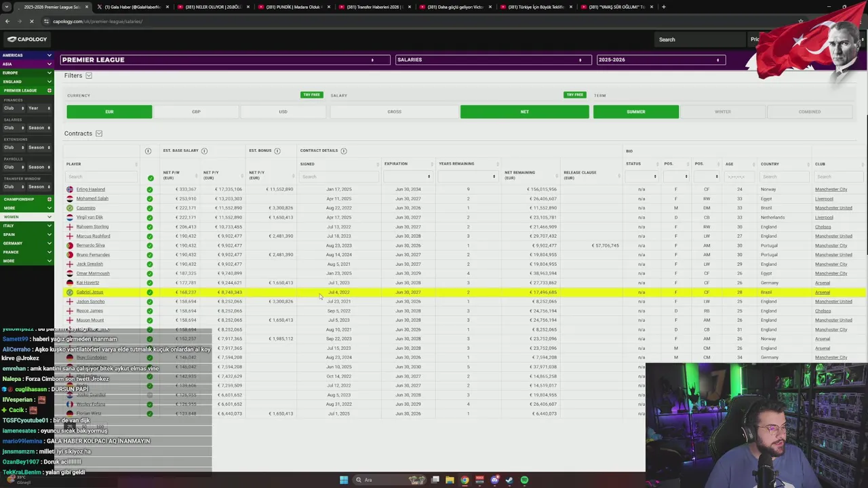Click the site info icon beside the URL
Screen dimensions: 868x488
pyautogui.click(x=46, y=21)
